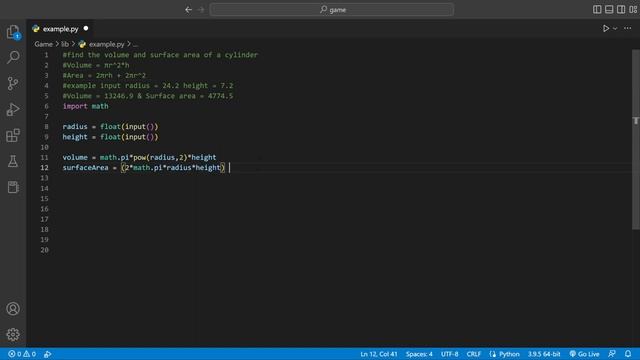Viewport: 640px width, 360px height.
Task: Toggle the bottom panel layout
Action: point(609,9)
